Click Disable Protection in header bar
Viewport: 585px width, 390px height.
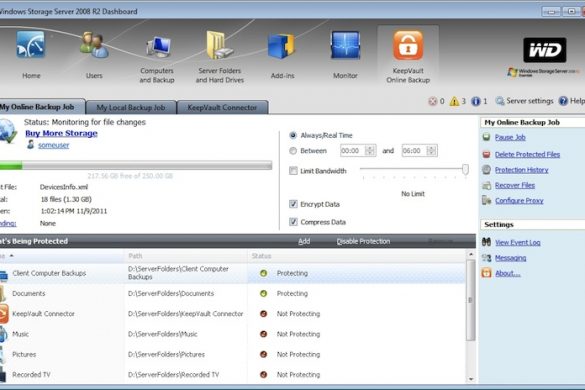pos(363,241)
